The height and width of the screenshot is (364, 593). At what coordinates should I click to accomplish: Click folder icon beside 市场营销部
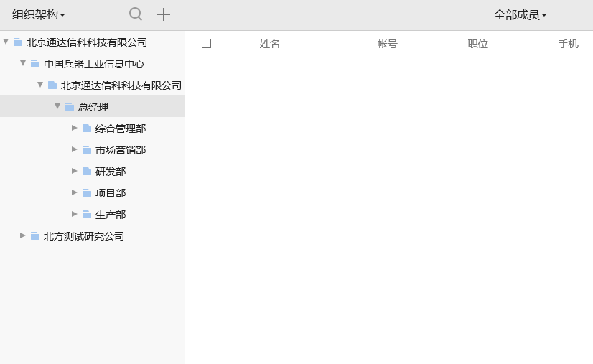pyautogui.click(x=87, y=150)
